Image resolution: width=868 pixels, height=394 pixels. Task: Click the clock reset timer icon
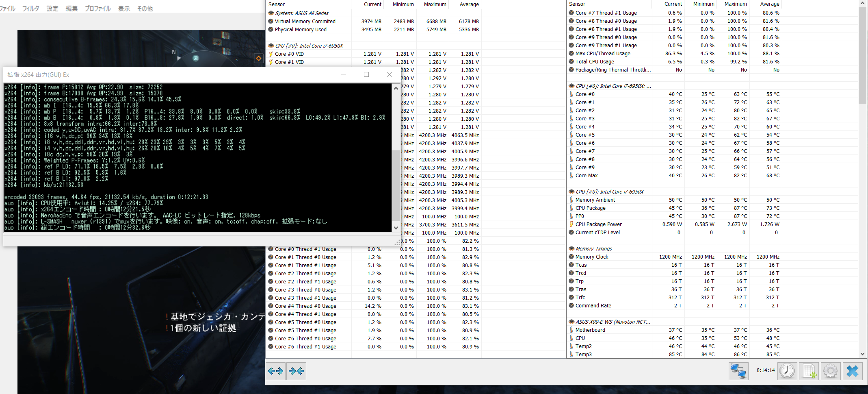point(787,371)
